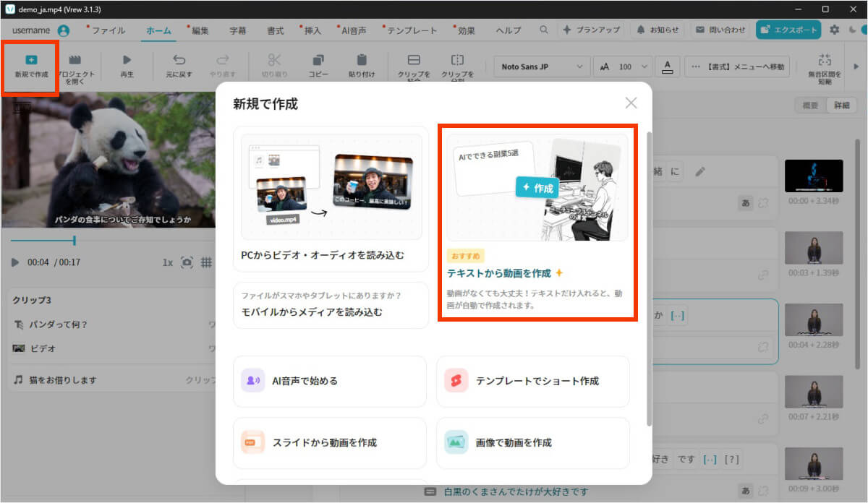Screen dimensions: 868x503
Task: Open the font size 100 dropdown
Action: [621, 66]
